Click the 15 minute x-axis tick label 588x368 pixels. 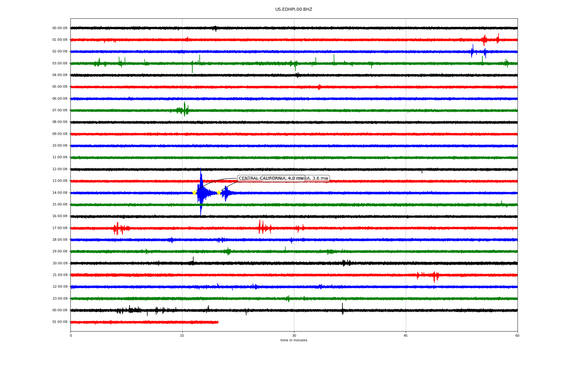[182, 335]
